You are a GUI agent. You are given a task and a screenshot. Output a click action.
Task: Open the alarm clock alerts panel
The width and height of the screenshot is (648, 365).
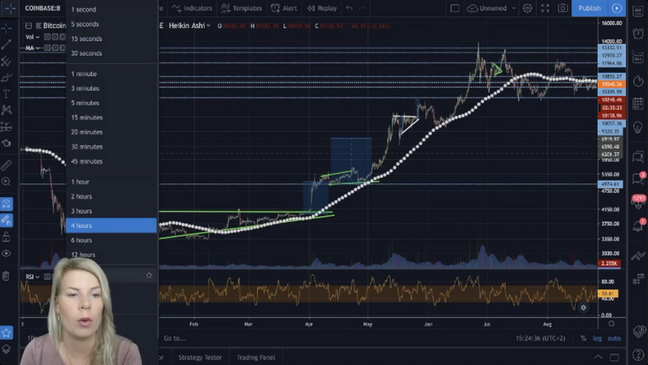coord(638,34)
